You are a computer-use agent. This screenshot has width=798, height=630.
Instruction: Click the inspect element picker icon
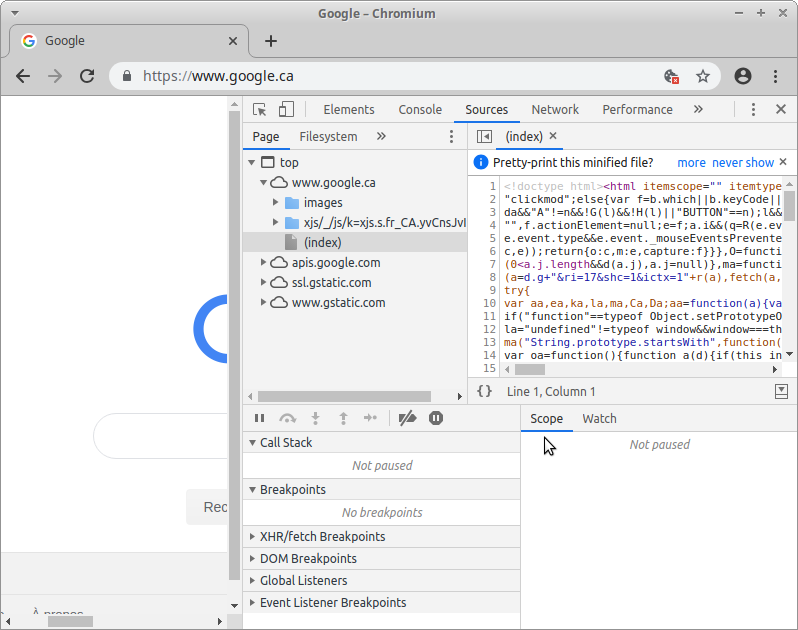click(x=260, y=110)
